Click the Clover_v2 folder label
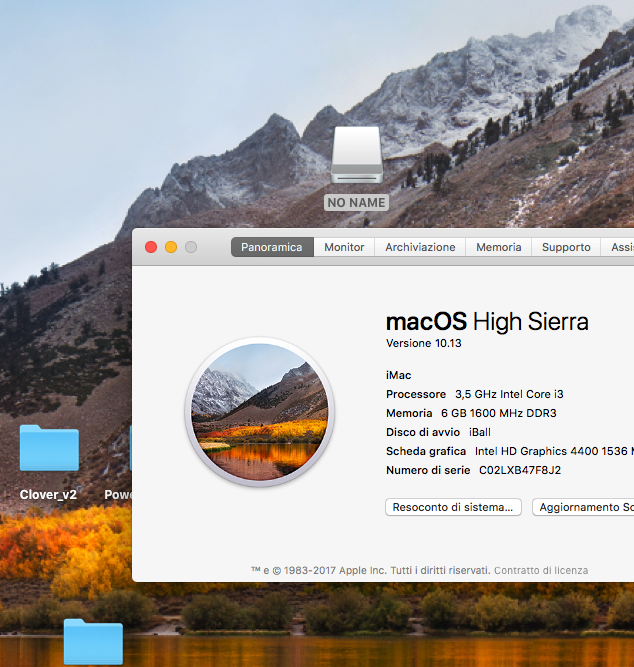Image resolution: width=634 pixels, height=667 pixels. pyautogui.click(x=48, y=495)
